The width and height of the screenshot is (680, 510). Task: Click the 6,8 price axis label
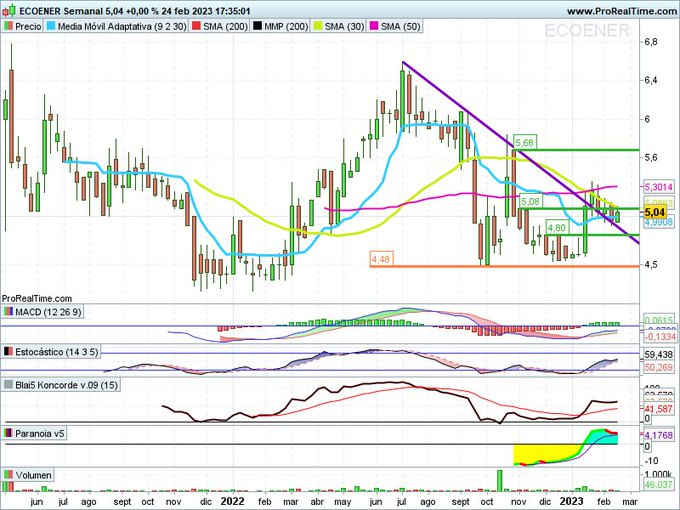tap(651, 42)
